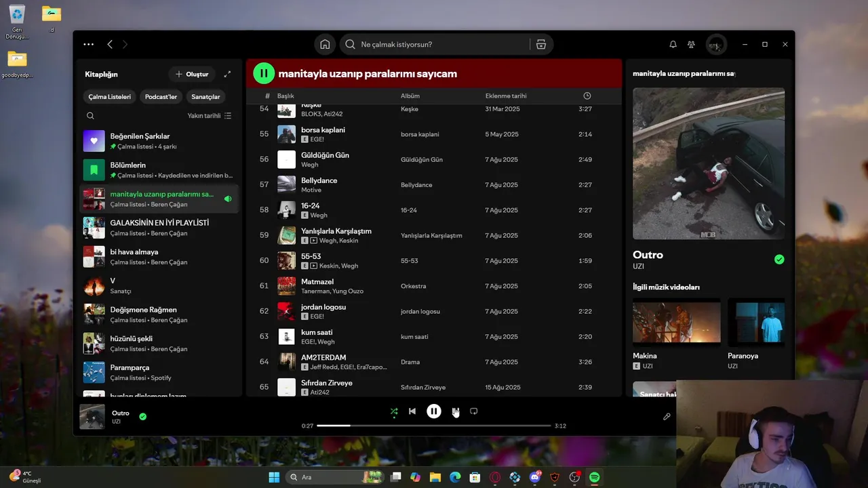This screenshot has width=868, height=488.
Task: Select the Çalma Listeleri filter
Action: pos(109,97)
